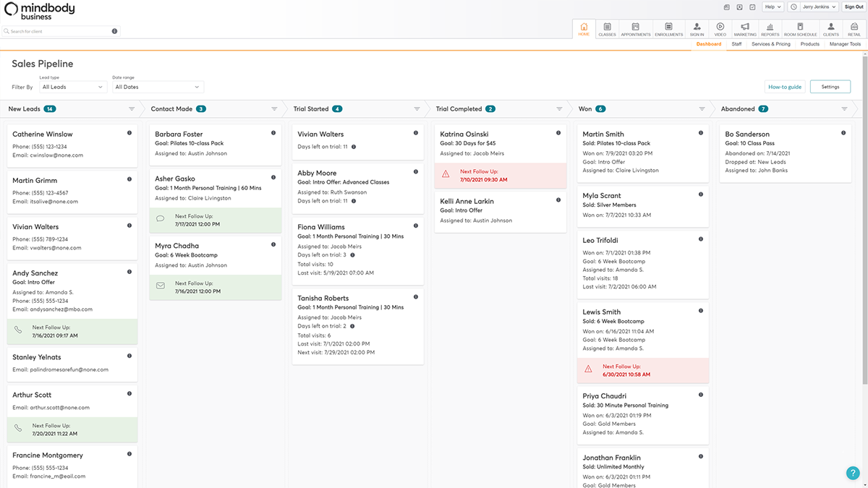The image size is (868, 488).
Task: Open Abandoned column filter menu
Action: (844, 109)
